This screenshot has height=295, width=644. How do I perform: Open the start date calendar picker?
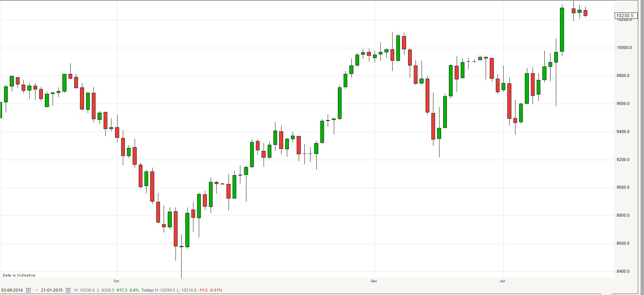coord(28,290)
